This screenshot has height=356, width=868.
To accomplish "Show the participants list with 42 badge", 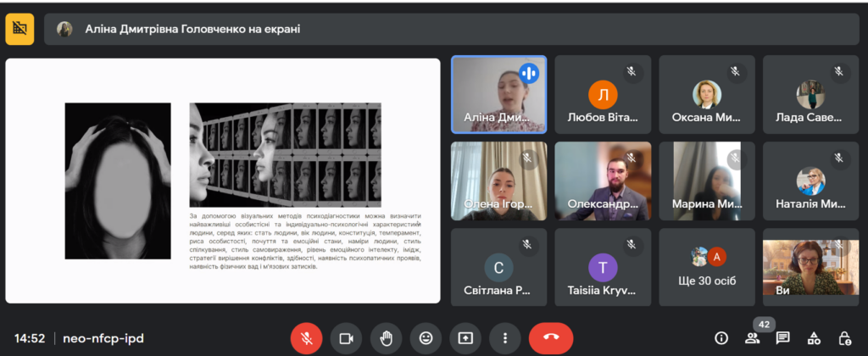I will [752, 338].
